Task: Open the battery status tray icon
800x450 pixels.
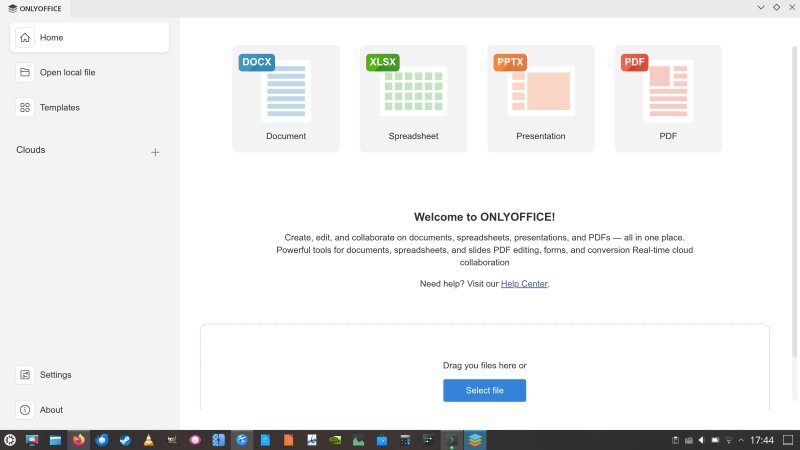Action: 715,440
